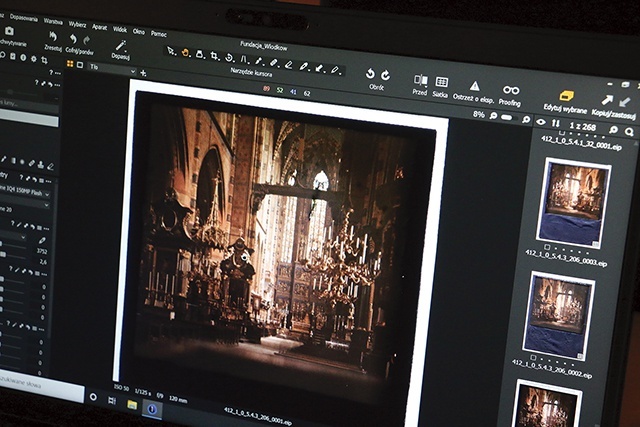The width and height of the screenshot is (640, 427).
Task: Open the Warstwa menu
Action: [x=53, y=21]
